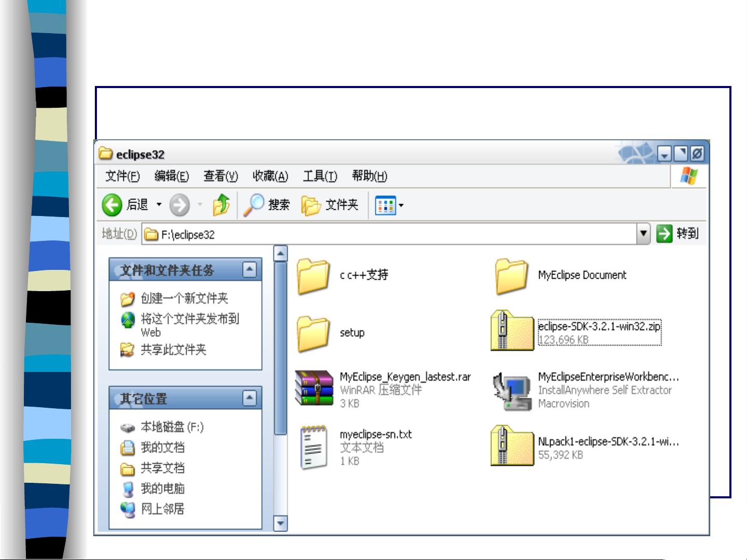Click the side pane vertical scrollbar thumb
Image resolution: width=747 pixels, height=560 pixels.
click(x=280, y=348)
